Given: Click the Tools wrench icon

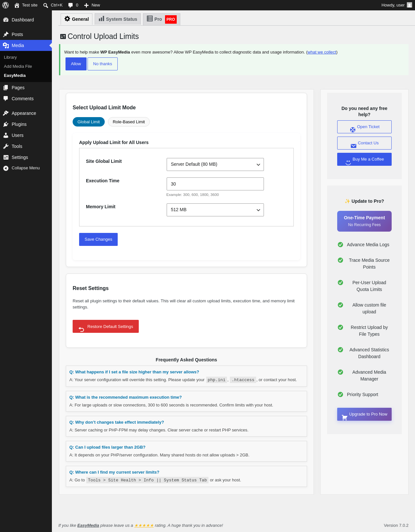Looking at the screenshot, I should coord(6,146).
